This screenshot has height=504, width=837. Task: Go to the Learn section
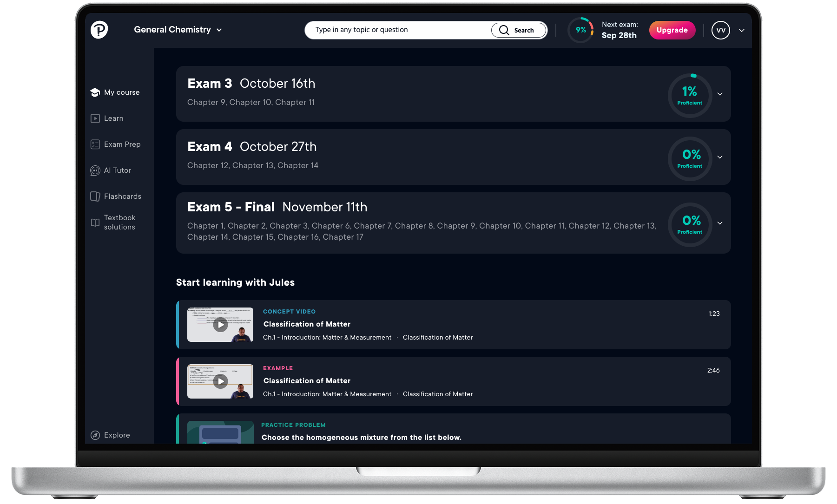click(107, 118)
